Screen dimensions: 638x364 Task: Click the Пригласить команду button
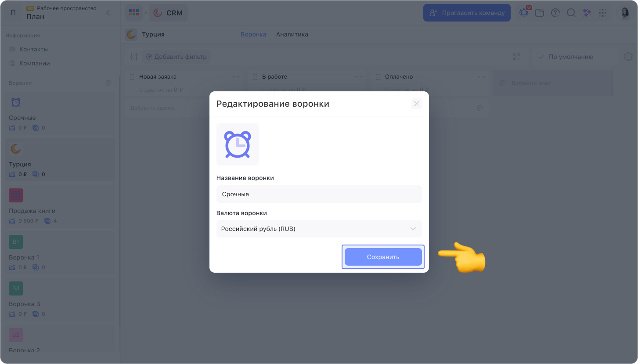coord(467,13)
